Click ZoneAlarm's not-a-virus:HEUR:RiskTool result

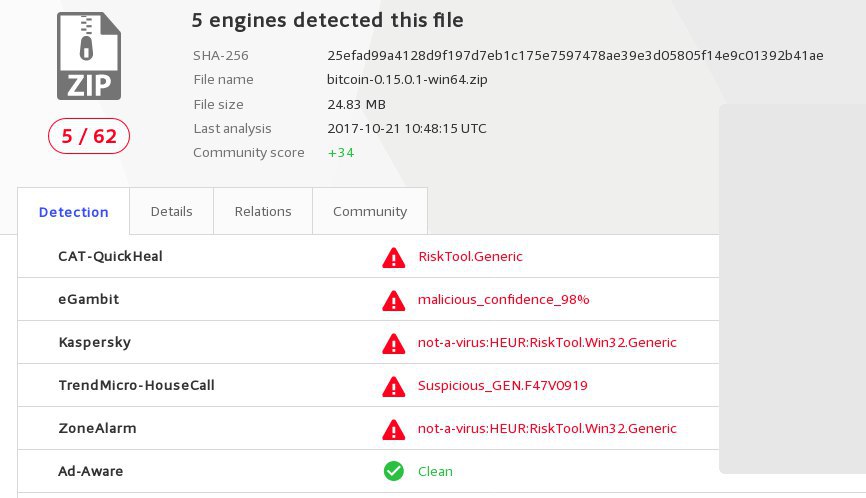pos(547,428)
